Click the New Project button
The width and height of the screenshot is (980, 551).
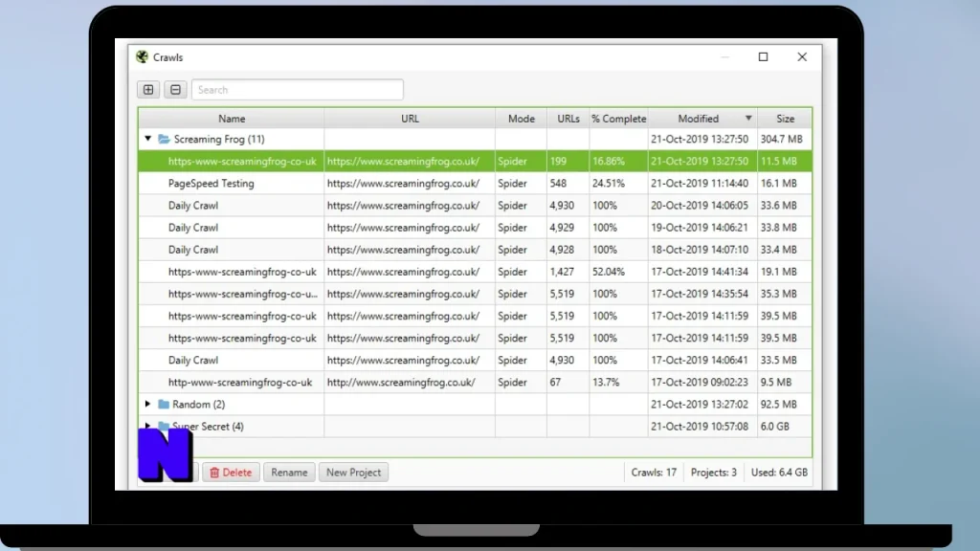[x=353, y=473]
